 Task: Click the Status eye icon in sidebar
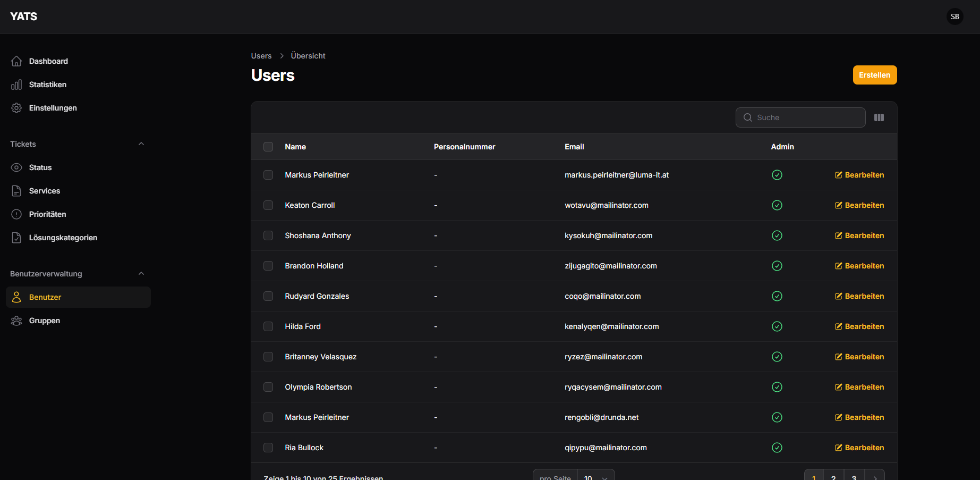pyautogui.click(x=16, y=167)
